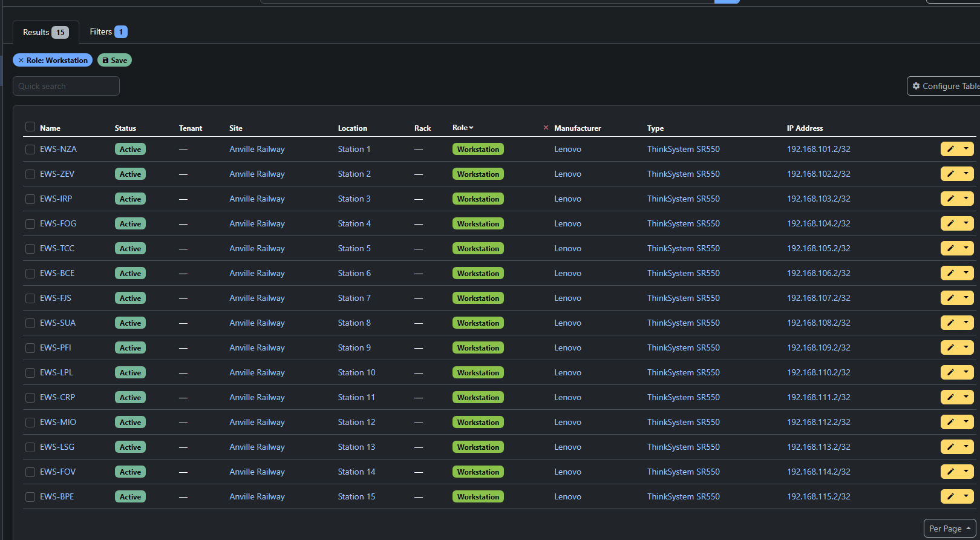
Task: Sort table by Name column
Action: pos(50,128)
